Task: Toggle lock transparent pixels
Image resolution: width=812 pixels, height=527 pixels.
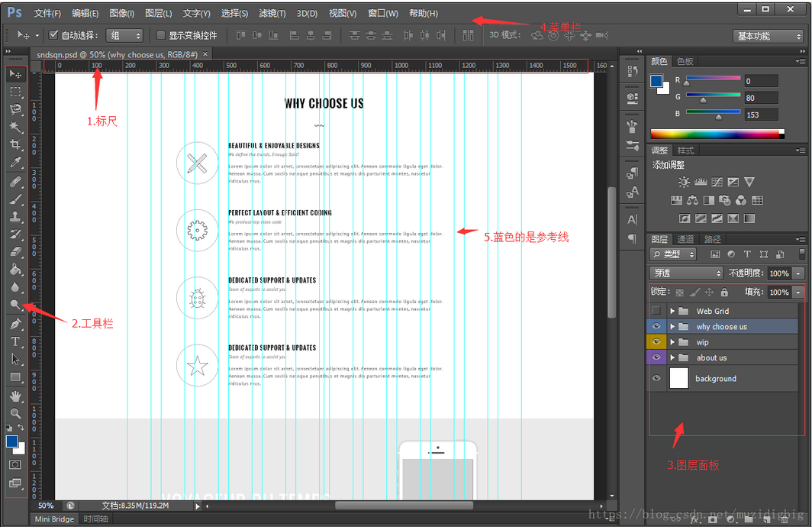Action: pos(679,293)
